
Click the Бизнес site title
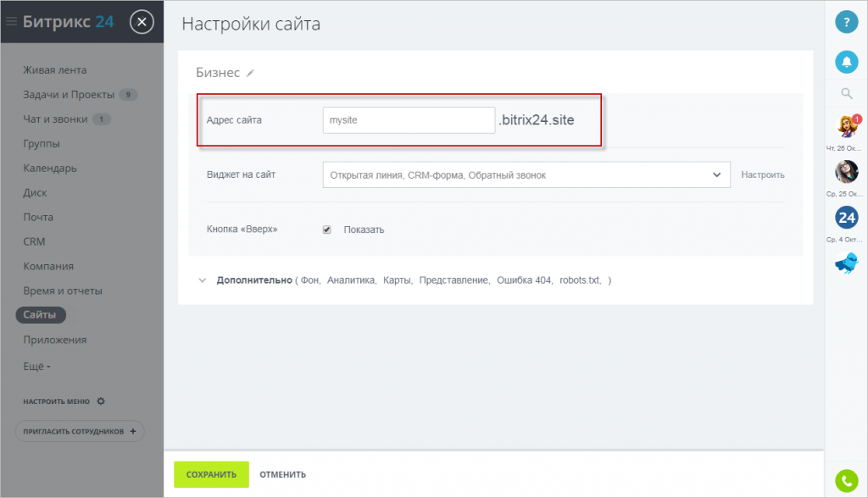click(x=218, y=73)
